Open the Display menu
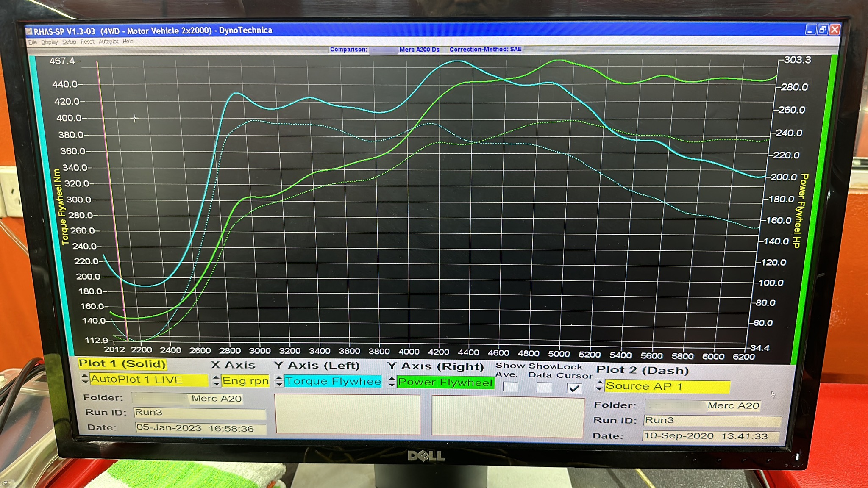The width and height of the screenshot is (868, 488). tap(49, 42)
